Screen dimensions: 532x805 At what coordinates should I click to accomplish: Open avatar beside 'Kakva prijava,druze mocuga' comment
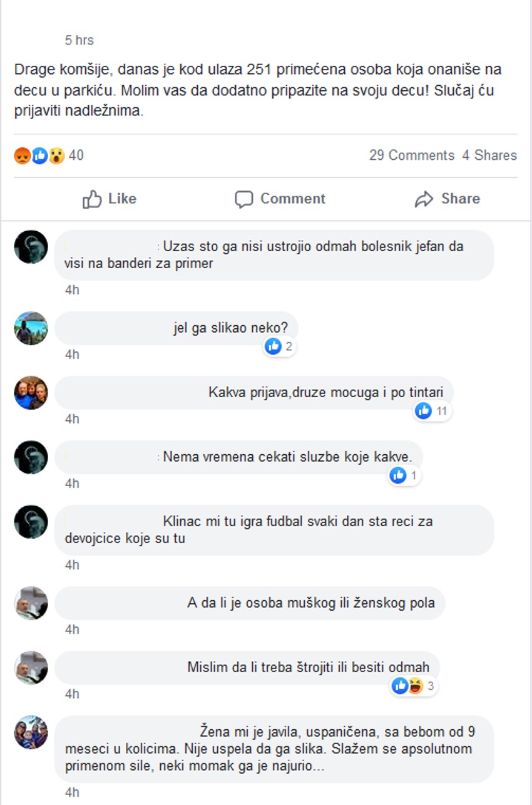pyautogui.click(x=31, y=393)
